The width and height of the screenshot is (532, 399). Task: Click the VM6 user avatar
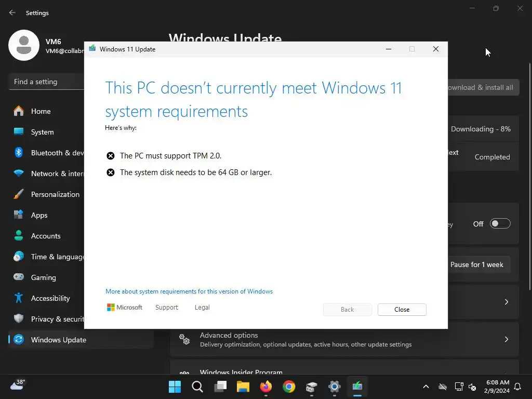[24, 45]
